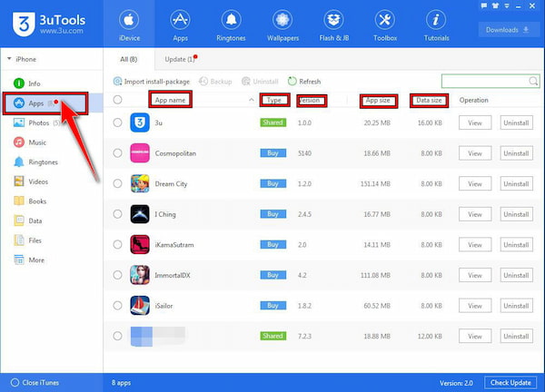
Task: Select the 3u app row radio button
Action: [x=117, y=122]
